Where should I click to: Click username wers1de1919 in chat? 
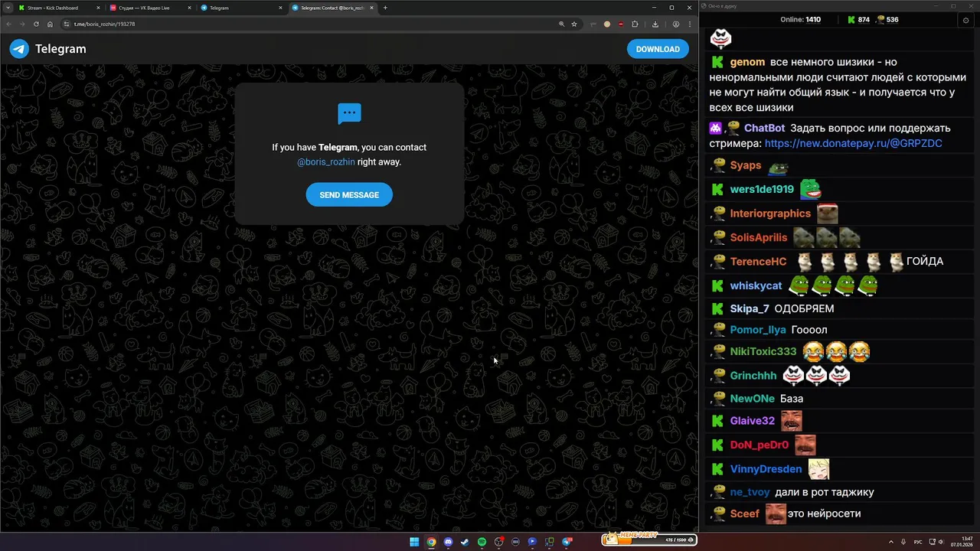[x=762, y=189]
